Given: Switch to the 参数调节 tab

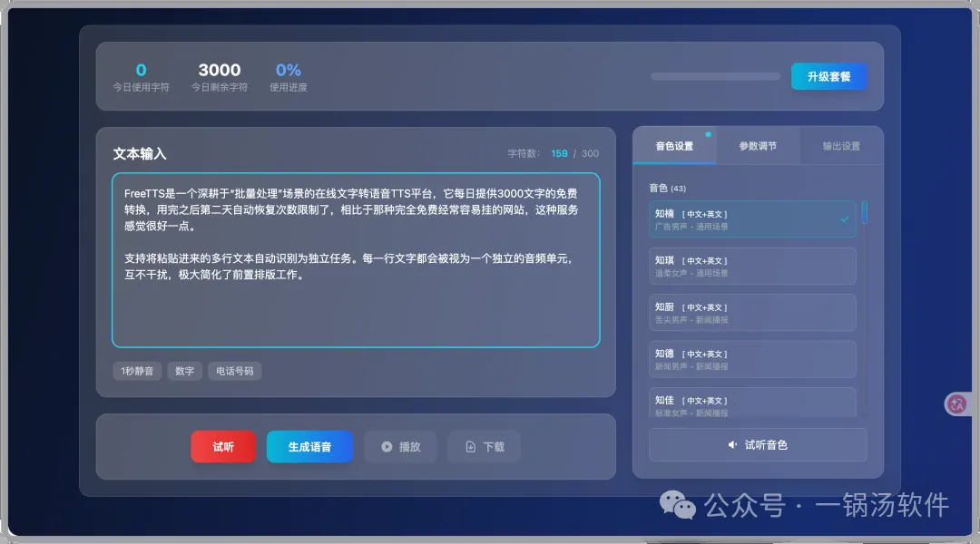Looking at the screenshot, I should (758, 146).
